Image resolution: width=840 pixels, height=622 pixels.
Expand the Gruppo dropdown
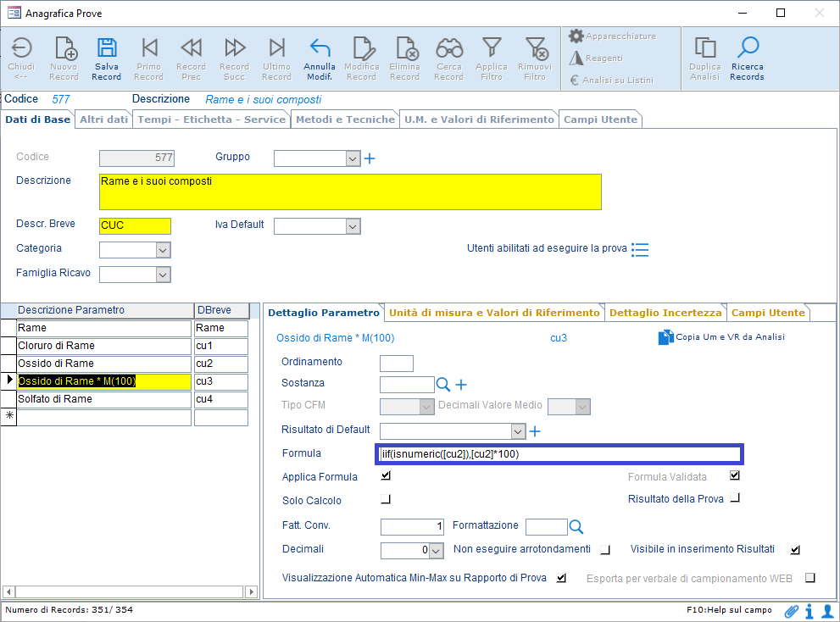[353, 158]
